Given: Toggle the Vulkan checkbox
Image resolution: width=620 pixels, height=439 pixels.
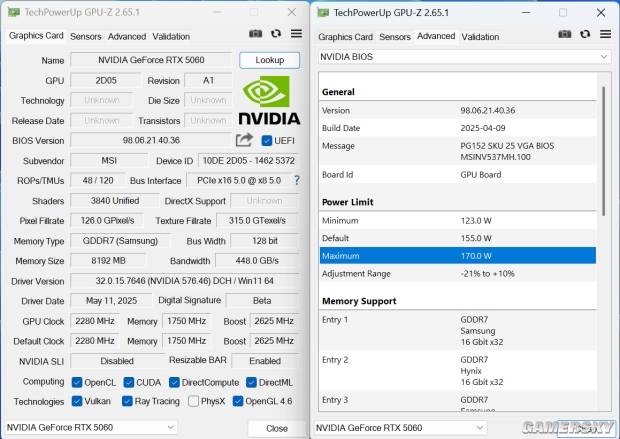Looking at the screenshot, I should (77, 401).
